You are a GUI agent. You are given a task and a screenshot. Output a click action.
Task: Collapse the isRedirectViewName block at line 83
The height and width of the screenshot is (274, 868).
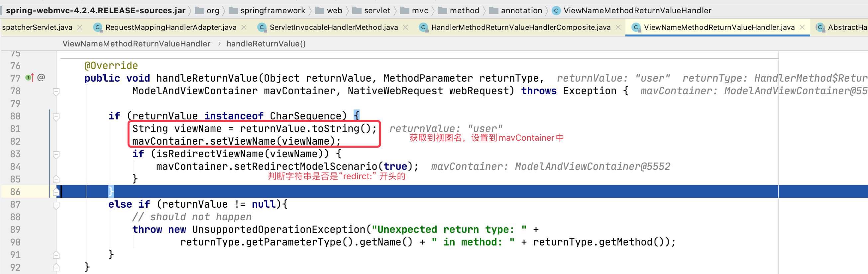point(56,154)
